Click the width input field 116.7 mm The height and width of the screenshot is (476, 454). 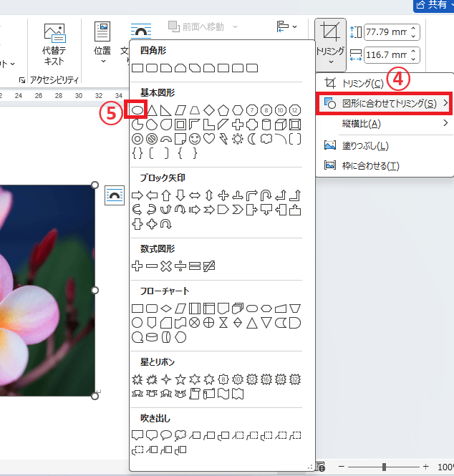[386, 55]
